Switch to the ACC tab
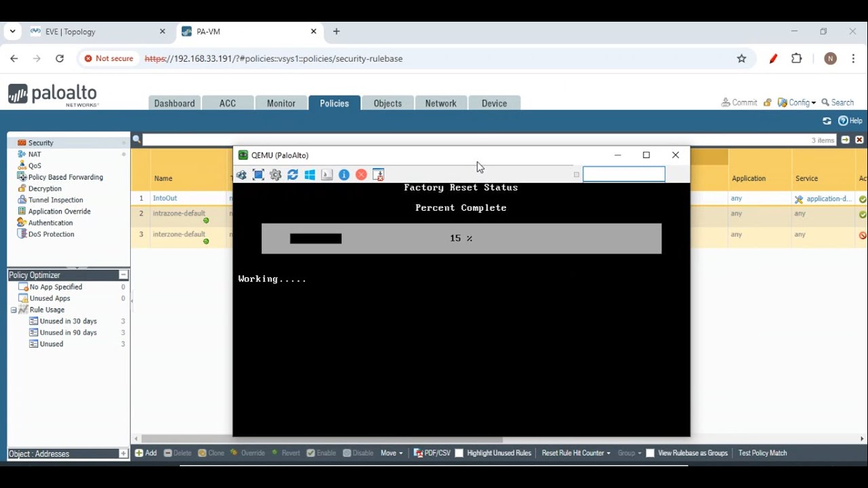868x488 pixels. [228, 103]
